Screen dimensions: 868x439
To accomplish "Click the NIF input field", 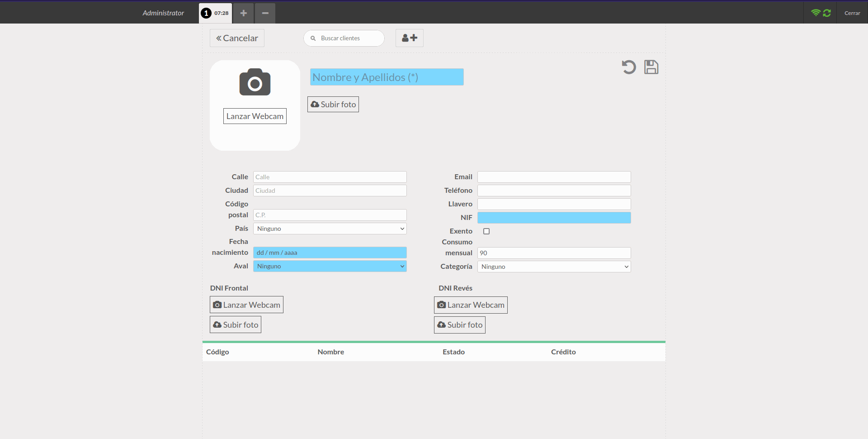I will click(554, 218).
